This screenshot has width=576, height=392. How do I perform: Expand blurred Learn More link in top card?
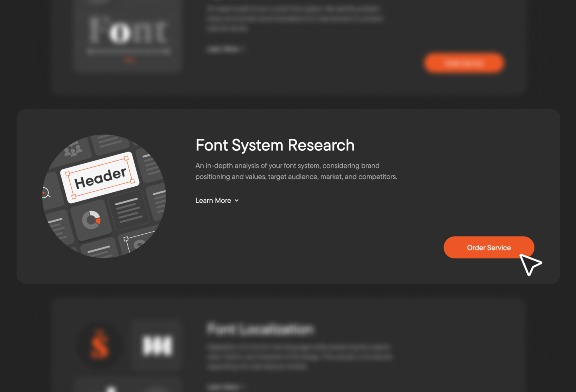pyautogui.click(x=226, y=49)
